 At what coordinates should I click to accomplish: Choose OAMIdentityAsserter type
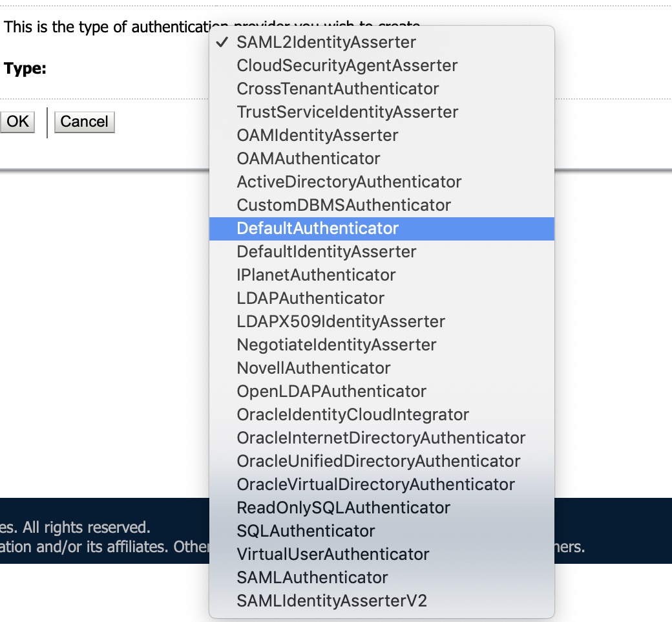coord(381,135)
